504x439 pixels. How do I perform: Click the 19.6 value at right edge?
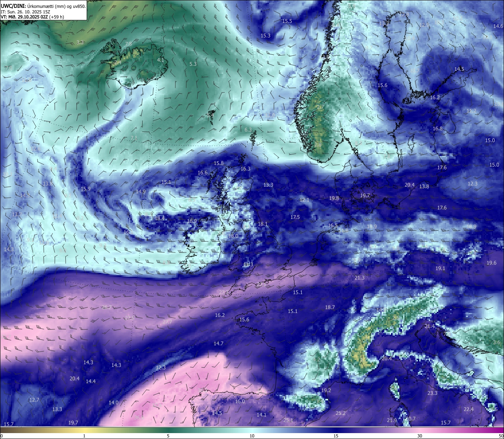tap(491, 263)
